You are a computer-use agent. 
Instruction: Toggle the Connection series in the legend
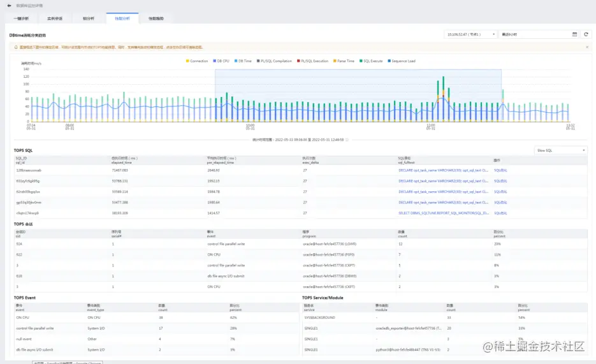(x=197, y=61)
